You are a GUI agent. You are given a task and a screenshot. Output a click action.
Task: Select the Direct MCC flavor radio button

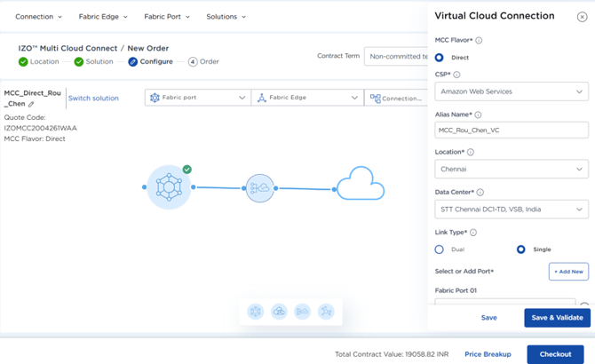point(439,57)
